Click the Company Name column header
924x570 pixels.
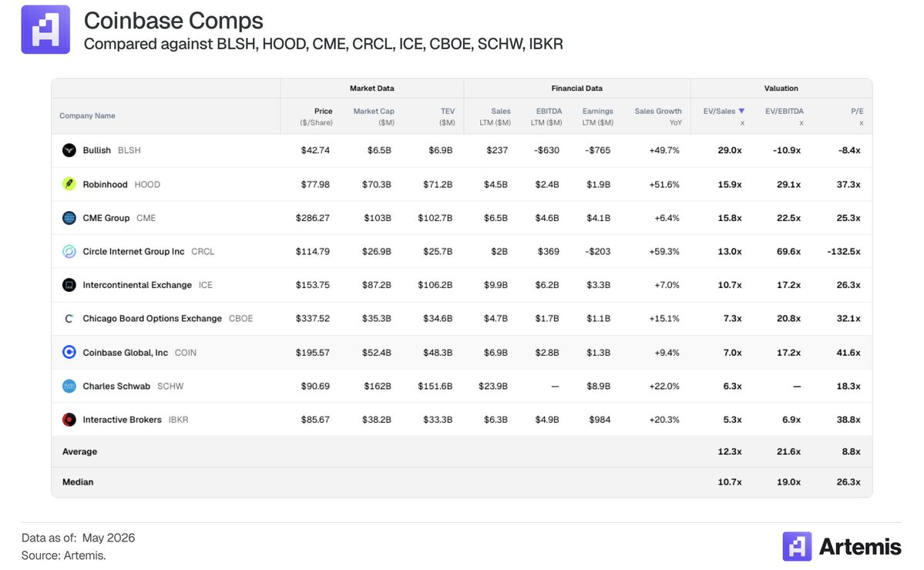[x=87, y=116]
